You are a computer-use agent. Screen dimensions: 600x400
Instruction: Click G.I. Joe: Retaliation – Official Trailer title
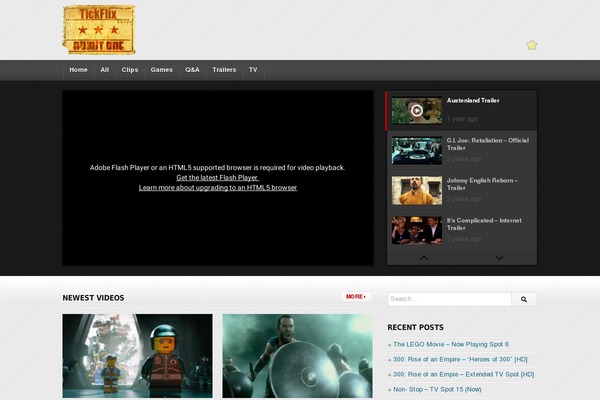(488, 144)
